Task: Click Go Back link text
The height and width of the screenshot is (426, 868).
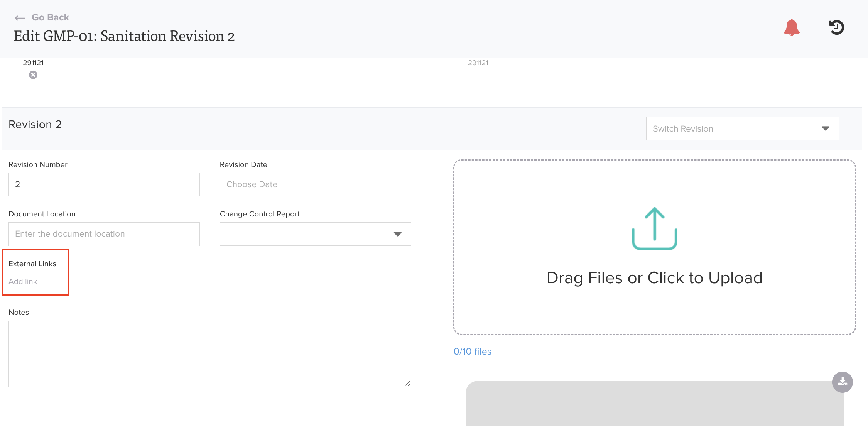Action: point(50,17)
